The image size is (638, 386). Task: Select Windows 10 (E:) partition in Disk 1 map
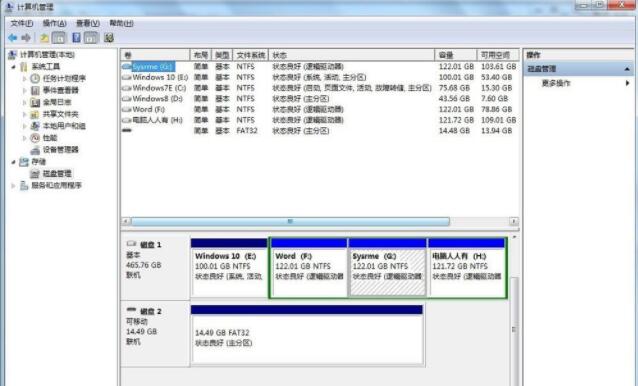[229, 268]
